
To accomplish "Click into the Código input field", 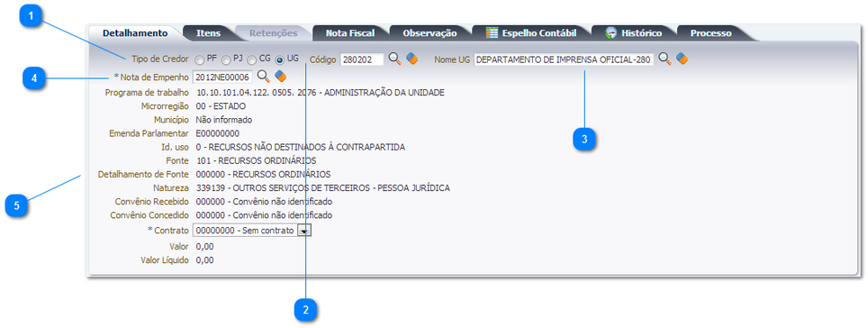I will (362, 59).
